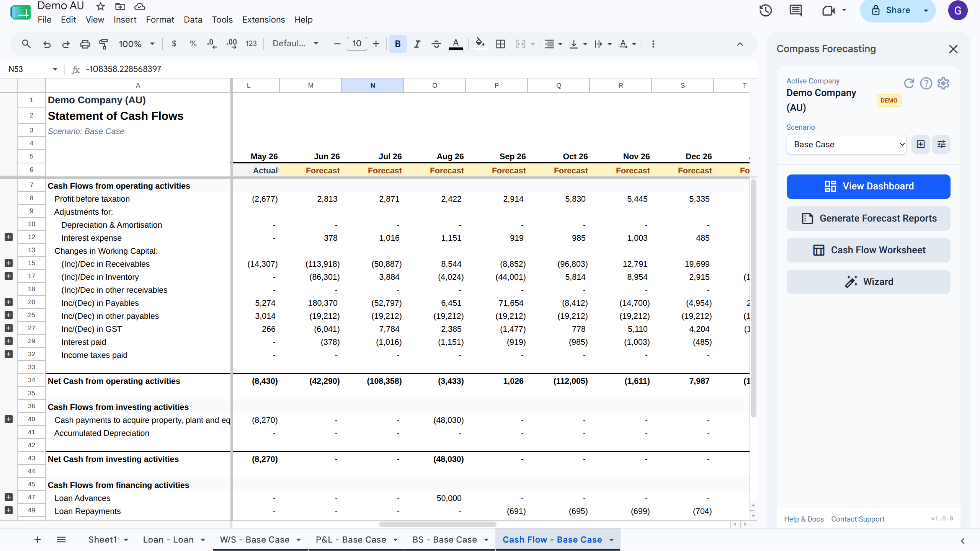Click the help question mark icon

tap(926, 83)
